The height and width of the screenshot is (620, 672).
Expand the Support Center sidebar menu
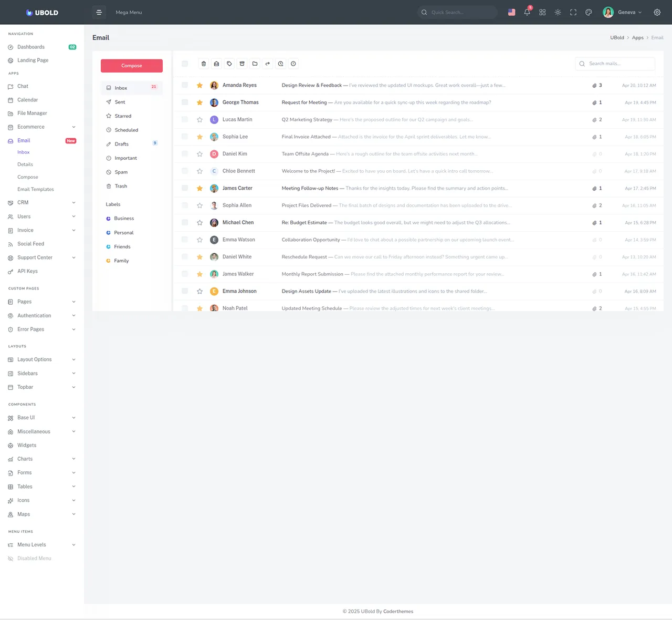(42, 257)
